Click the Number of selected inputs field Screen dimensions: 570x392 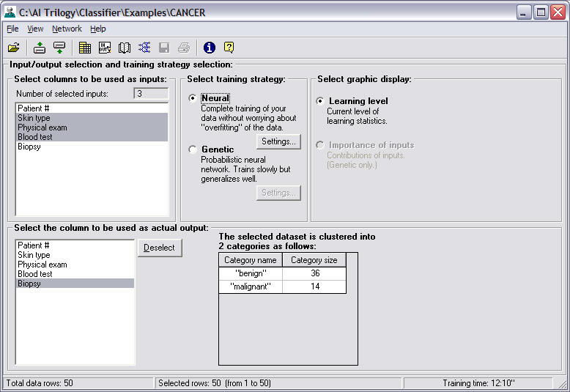click(x=151, y=94)
